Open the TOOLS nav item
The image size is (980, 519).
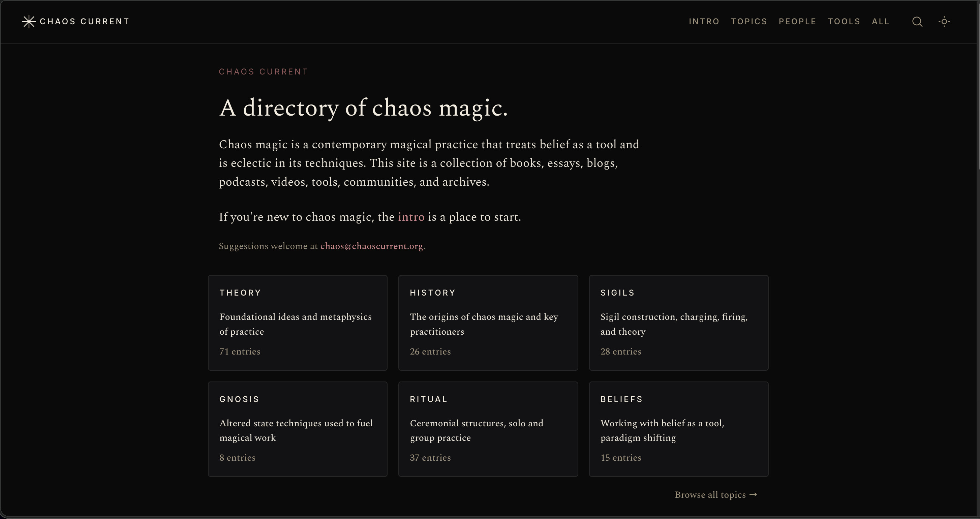pos(844,22)
